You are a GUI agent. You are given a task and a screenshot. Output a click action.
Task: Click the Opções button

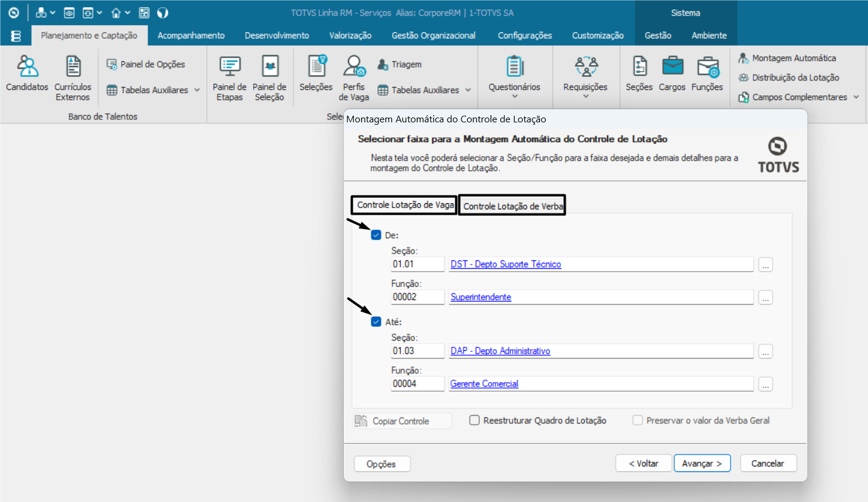tap(382, 464)
